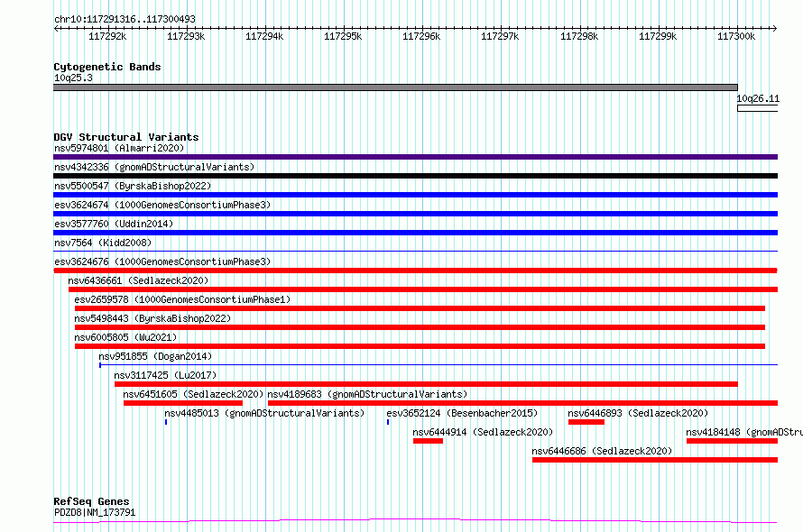Select the 10q25.3 gray cytogenetic band

coord(395,87)
